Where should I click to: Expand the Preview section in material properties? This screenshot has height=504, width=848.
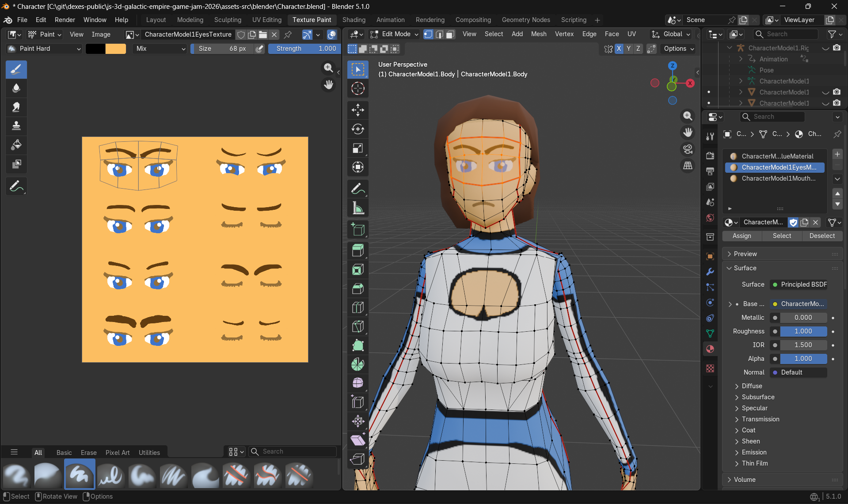(x=746, y=254)
